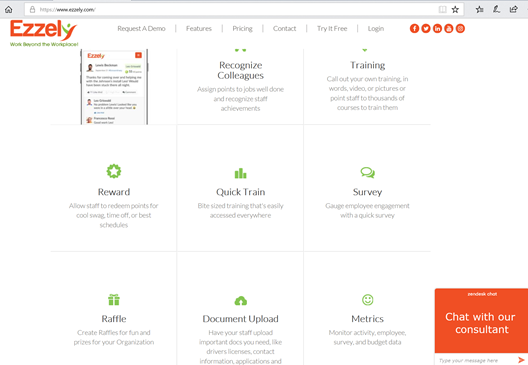Click the Survey heading

[367, 192]
